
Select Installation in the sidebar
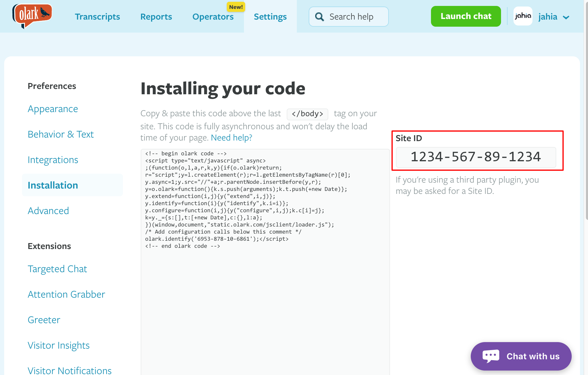[72, 185]
